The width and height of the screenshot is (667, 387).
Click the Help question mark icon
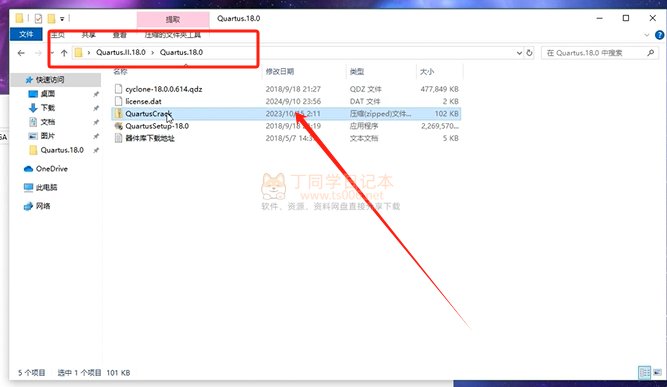pos(659,35)
